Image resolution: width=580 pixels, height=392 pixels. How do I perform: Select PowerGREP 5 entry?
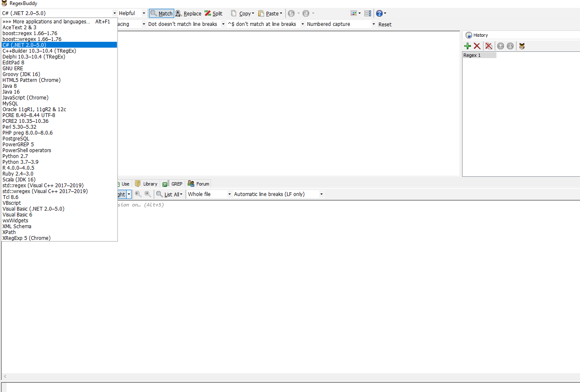pos(59,145)
